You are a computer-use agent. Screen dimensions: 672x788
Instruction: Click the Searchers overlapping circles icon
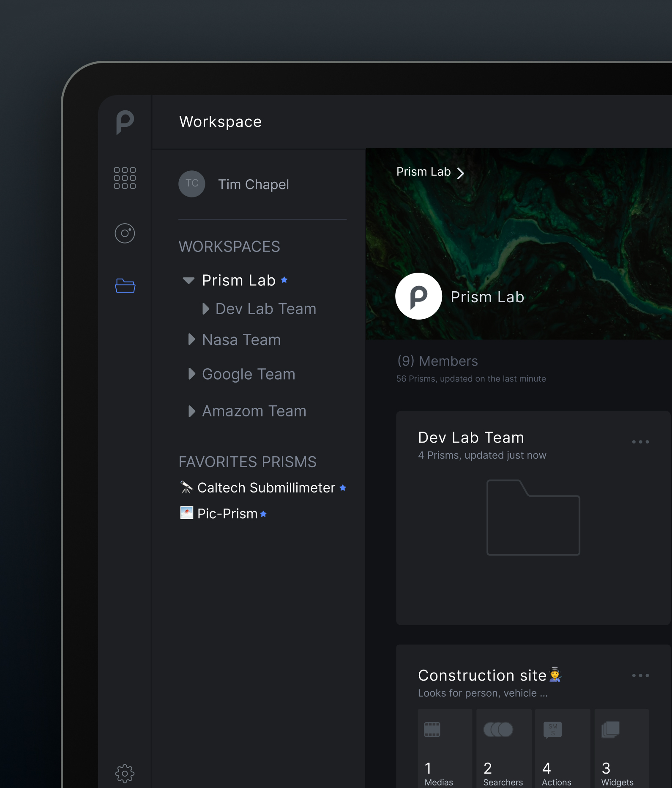tap(498, 729)
